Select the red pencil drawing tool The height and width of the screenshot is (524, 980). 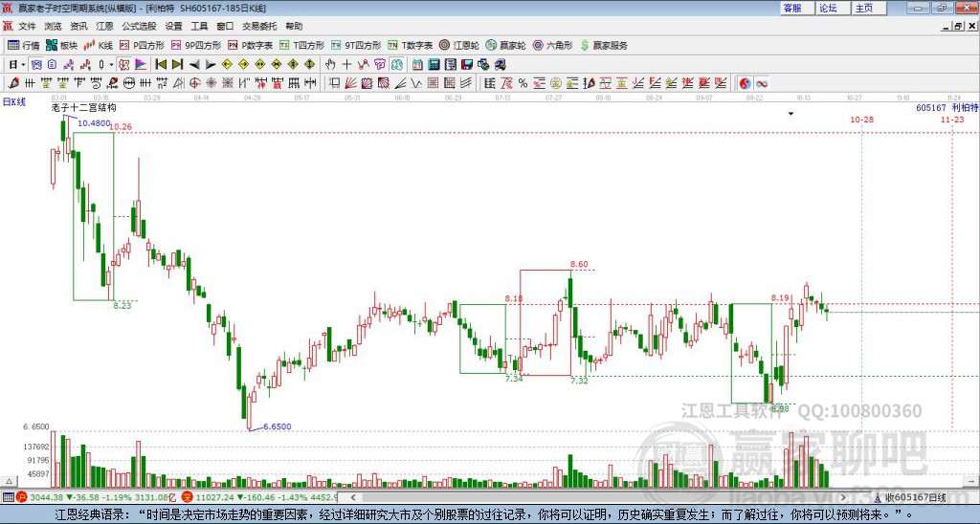(13, 83)
